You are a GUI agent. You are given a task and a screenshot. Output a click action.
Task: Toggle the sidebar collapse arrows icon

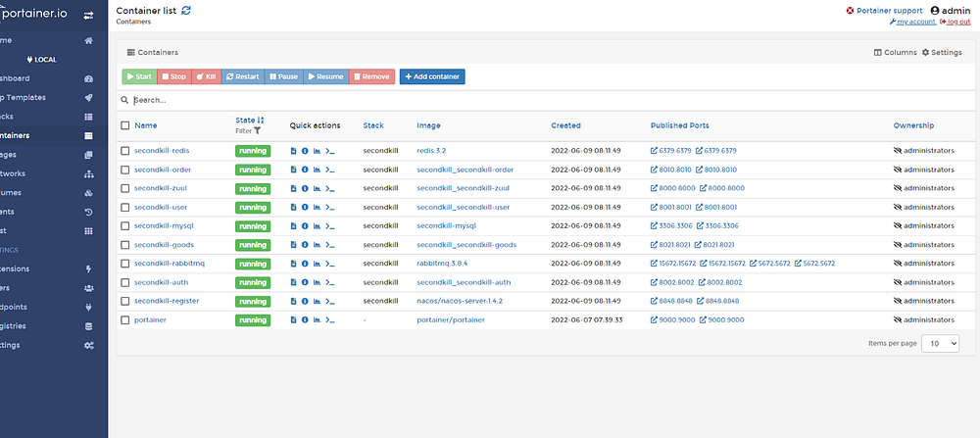[x=89, y=15]
